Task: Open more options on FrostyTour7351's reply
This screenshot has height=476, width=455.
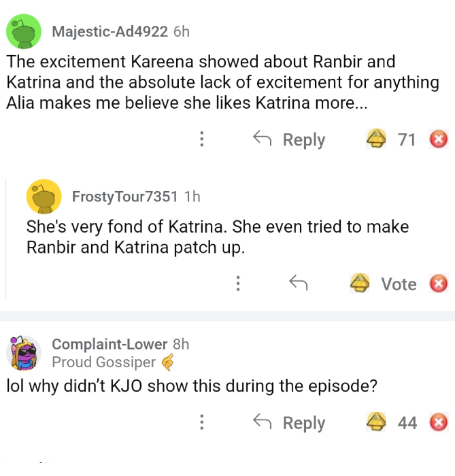Action: pos(237,284)
